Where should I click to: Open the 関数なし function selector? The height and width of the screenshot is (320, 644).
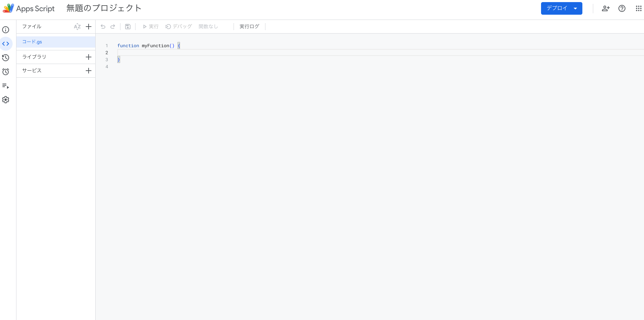coord(208,26)
